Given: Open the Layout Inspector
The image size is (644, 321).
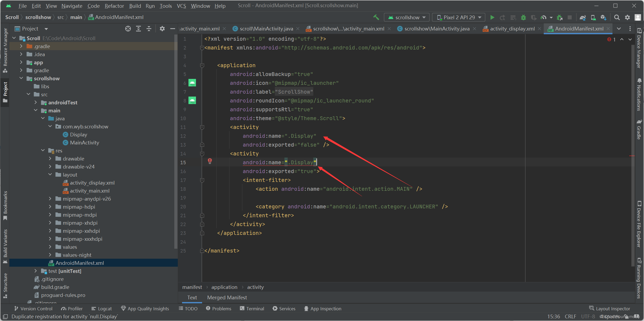Looking at the screenshot, I should [x=609, y=309].
